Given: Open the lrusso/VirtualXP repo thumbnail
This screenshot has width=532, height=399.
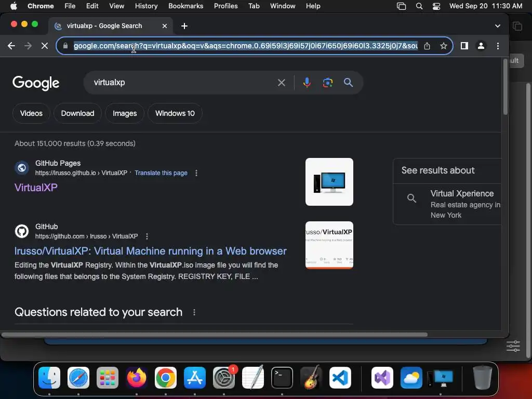Looking at the screenshot, I should pyautogui.click(x=329, y=245).
